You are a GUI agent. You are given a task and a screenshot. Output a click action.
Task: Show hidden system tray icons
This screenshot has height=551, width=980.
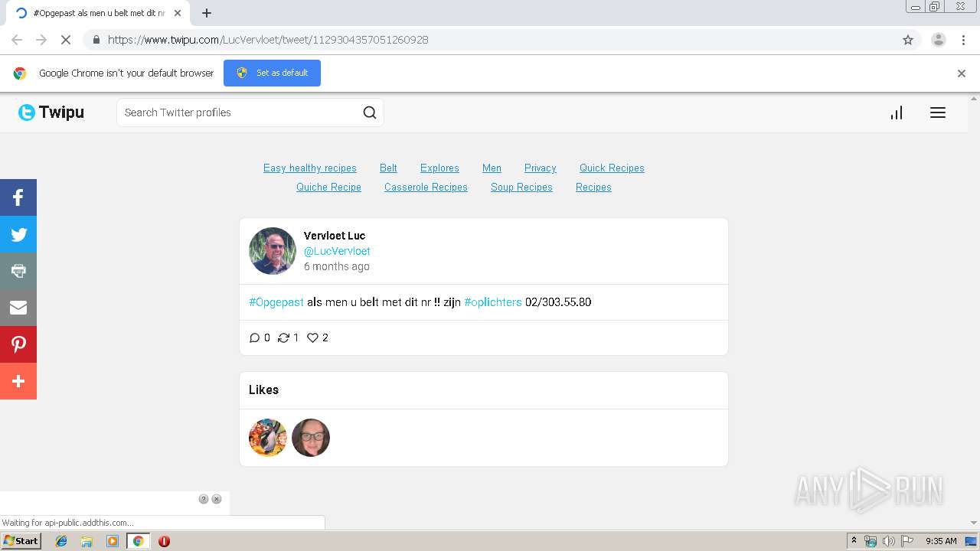point(854,541)
